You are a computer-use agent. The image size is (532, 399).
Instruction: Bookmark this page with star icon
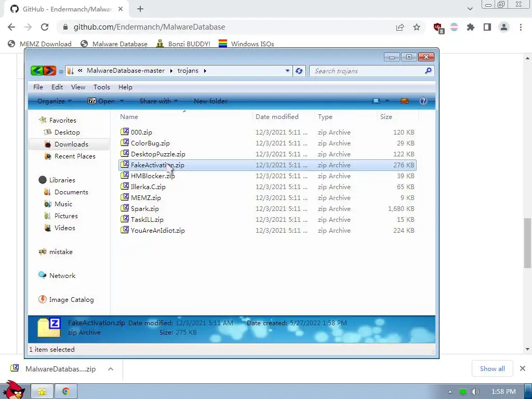[417, 27]
